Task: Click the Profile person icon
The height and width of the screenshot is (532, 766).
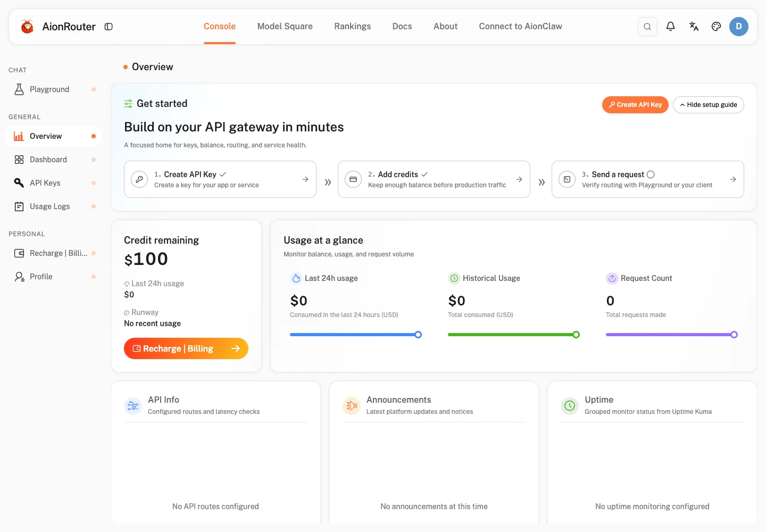Action: pyautogui.click(x=19, y=277)
